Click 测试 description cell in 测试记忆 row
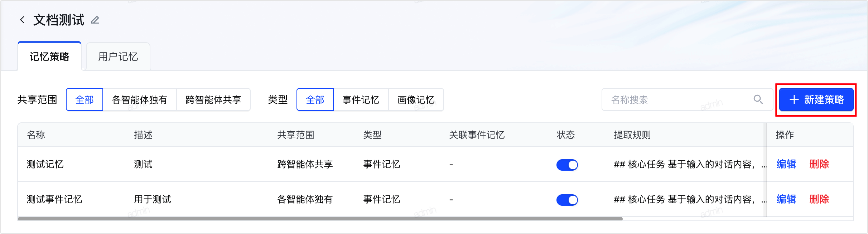The height and width of the screenshot is (234, 868). pos(143,164)
